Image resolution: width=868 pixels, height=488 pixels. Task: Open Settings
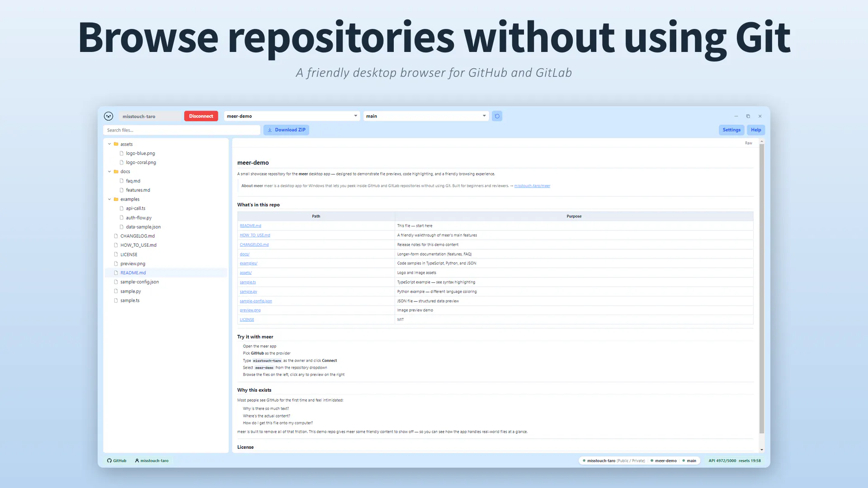click(731, 130)
